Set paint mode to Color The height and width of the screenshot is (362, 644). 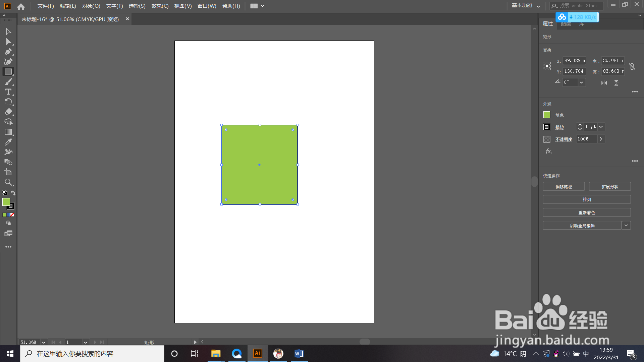5,215
